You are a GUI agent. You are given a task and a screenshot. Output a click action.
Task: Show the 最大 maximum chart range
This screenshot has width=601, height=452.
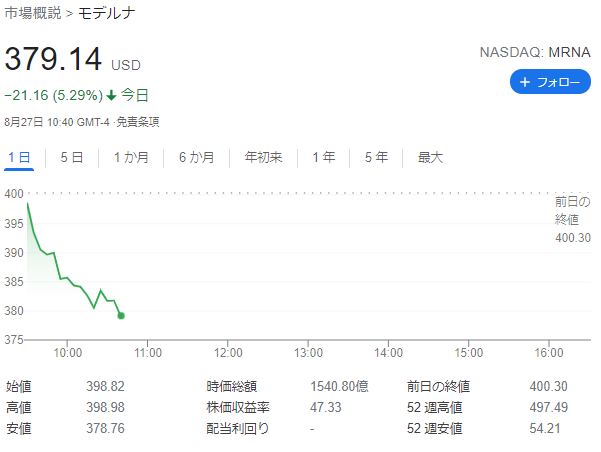(x=430, y=158)
